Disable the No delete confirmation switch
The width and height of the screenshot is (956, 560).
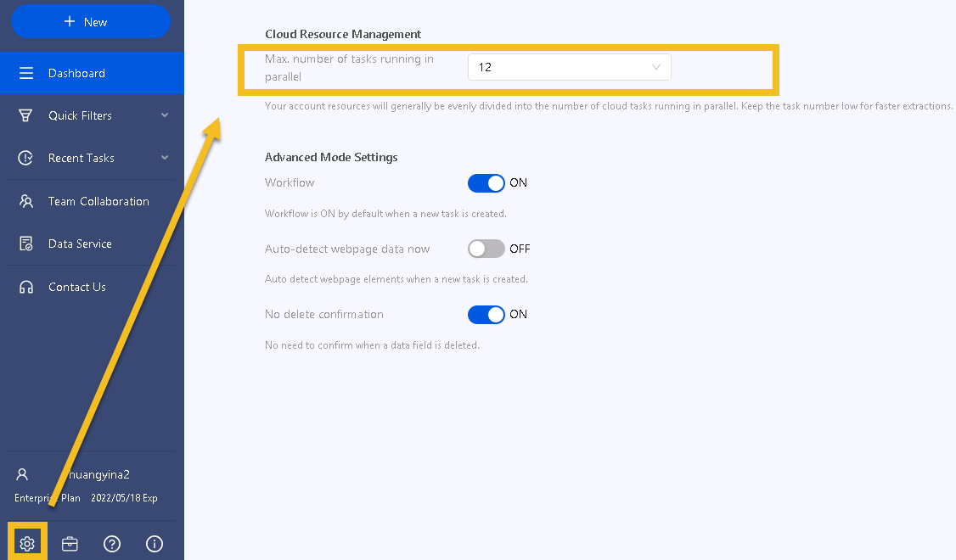[x=486, y=315]
